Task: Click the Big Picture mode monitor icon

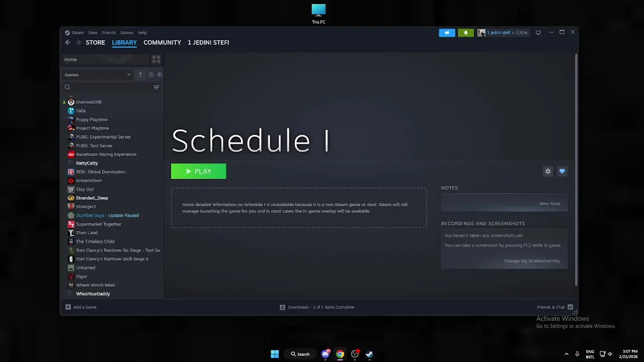Action: (538, 33)
